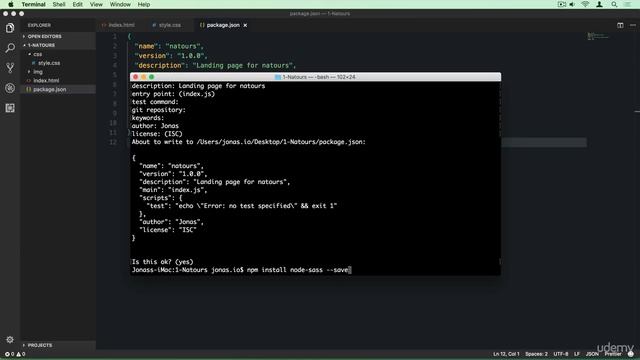Click the Wi-Fi status icon
640x360 pixels.
[585, 4]
